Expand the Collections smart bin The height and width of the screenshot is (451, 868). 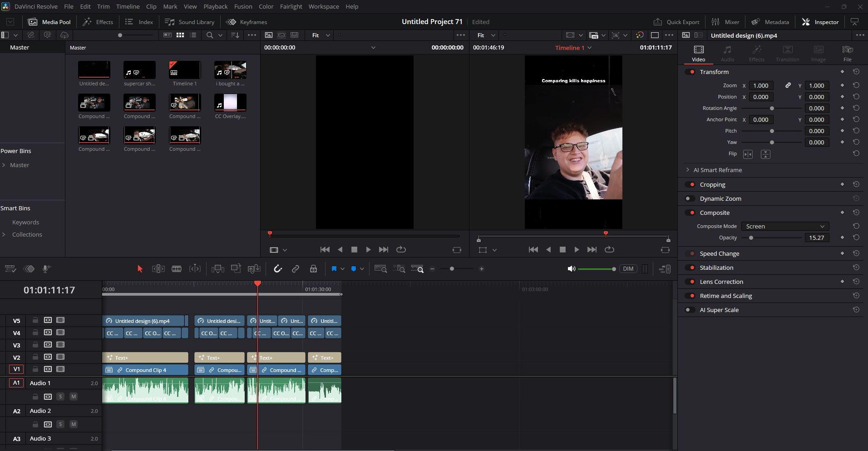(4, 234)
